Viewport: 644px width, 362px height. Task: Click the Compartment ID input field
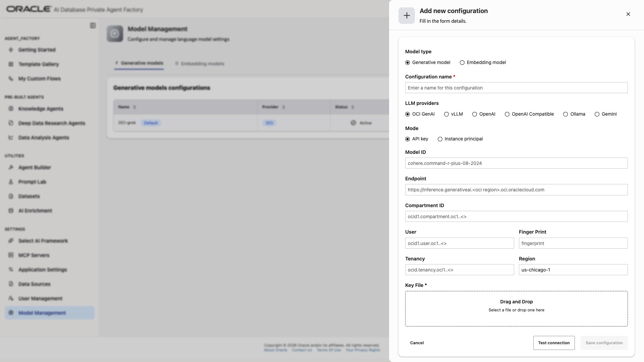tap(516, 217)
